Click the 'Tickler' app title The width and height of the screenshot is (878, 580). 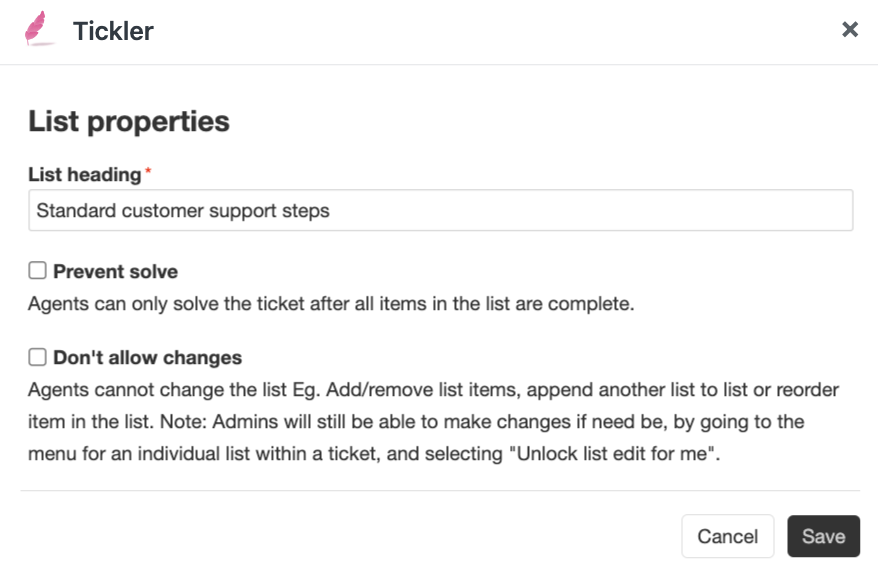pyautogui.click(x=113, y=31)
